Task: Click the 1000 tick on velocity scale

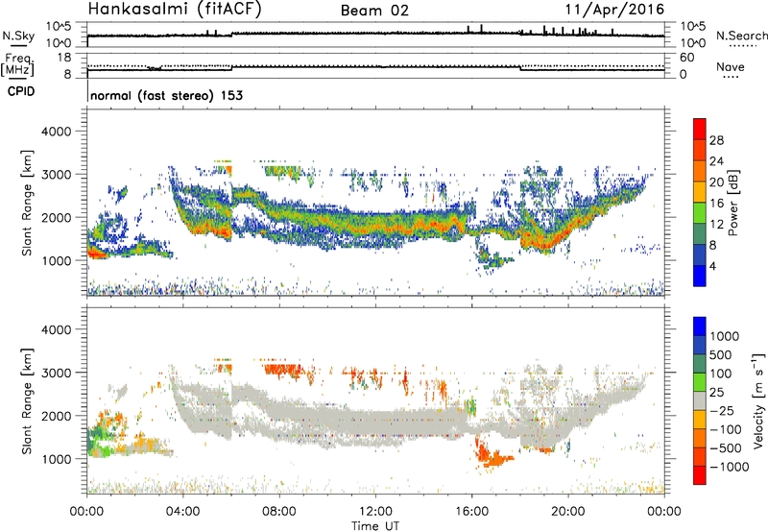Action: coord(724,336)
